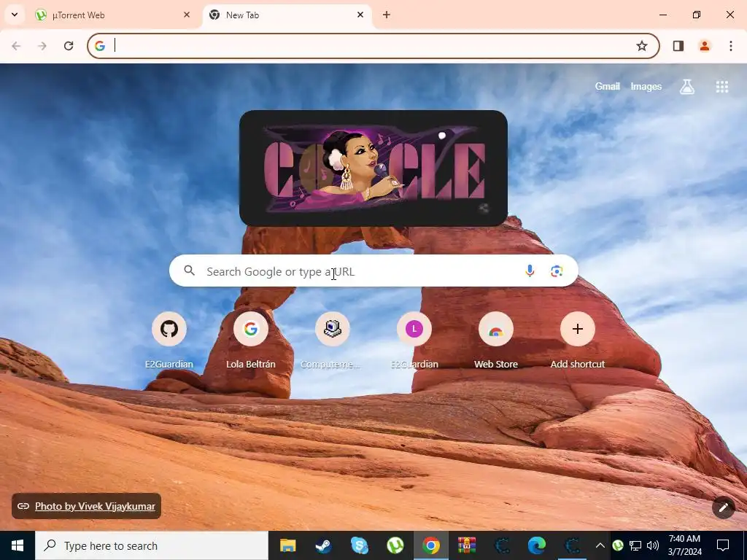This screenshot has height=560, width=747.
Task: Share the Google Doodle
Action: [484, 208]
